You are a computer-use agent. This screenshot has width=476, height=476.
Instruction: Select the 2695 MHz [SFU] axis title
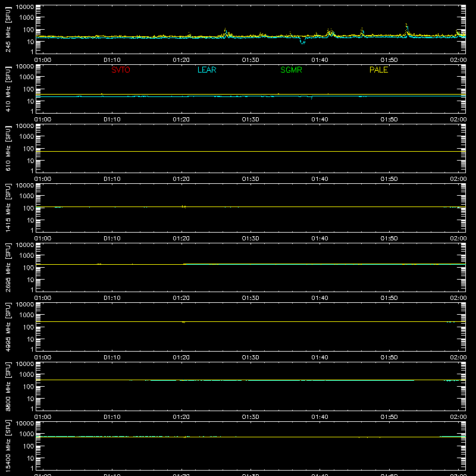8,267
